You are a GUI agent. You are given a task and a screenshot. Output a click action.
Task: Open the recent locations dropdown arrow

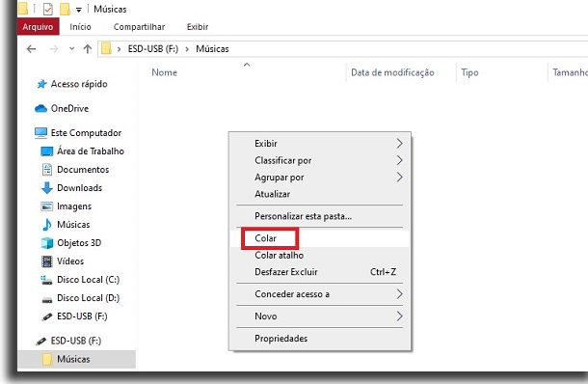click(71, 49)
